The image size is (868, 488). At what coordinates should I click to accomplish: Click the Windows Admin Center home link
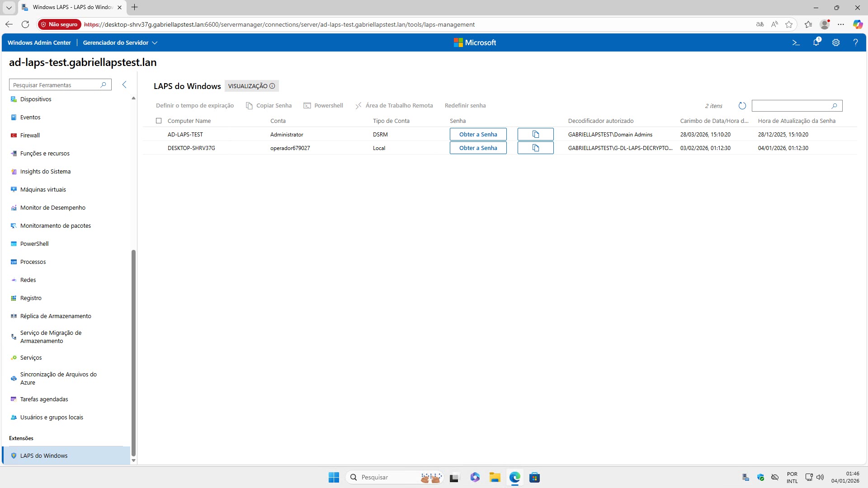point(39,42)
